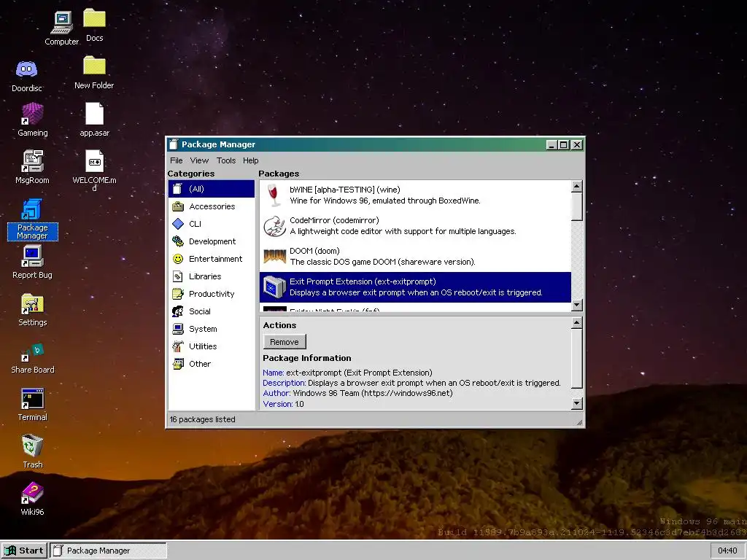Select Exit Prompt Extension package row
The height and width of the screenshot is (560, 747).
(415, 287)
